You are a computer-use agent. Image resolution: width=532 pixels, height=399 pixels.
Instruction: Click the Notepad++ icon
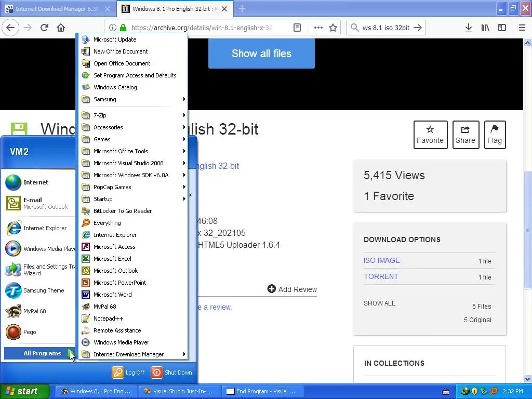86,318
